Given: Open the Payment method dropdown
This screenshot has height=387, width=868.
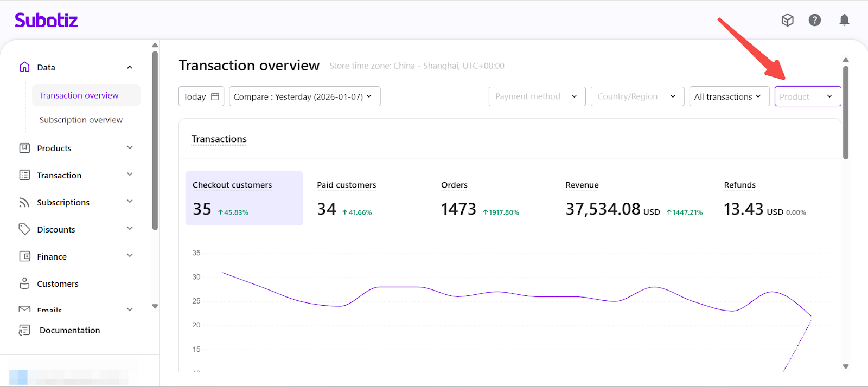Looking at the screenshot, I should [x=537, y=96].
